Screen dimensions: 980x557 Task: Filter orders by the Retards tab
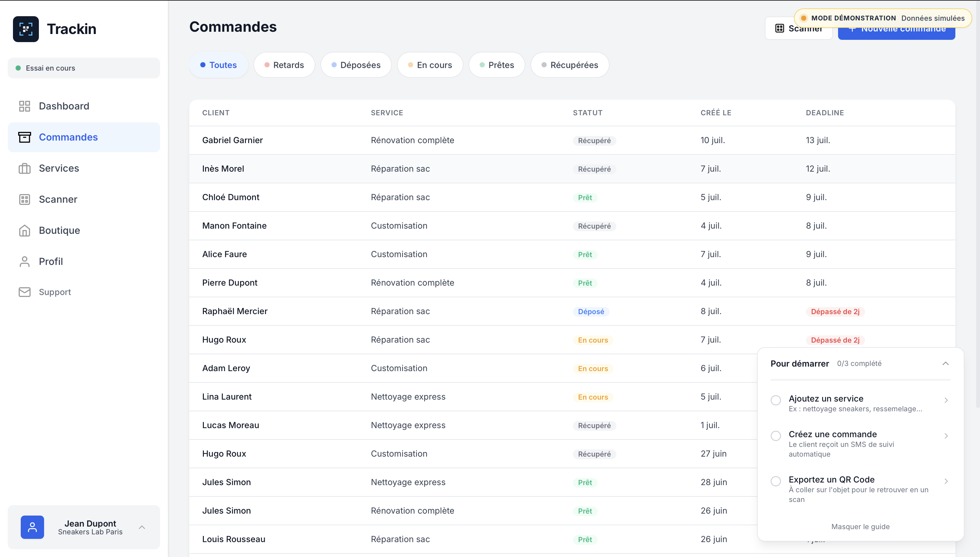285,65
